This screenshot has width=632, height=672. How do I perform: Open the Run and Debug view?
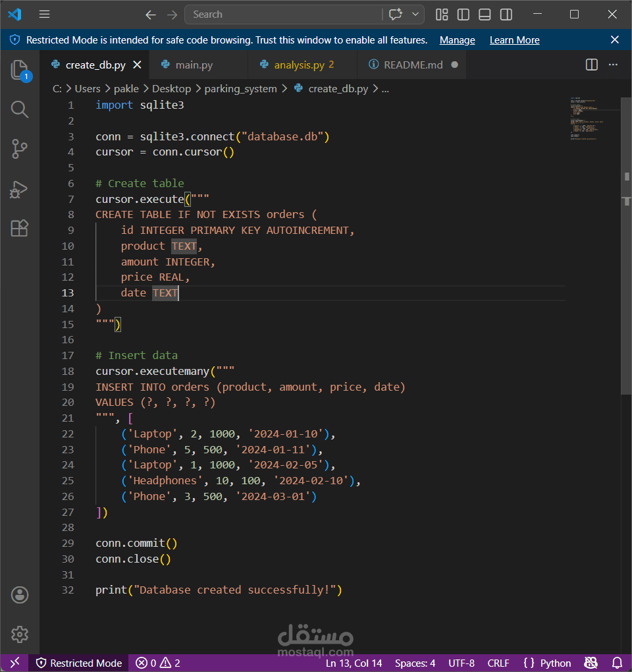(19, 188)
